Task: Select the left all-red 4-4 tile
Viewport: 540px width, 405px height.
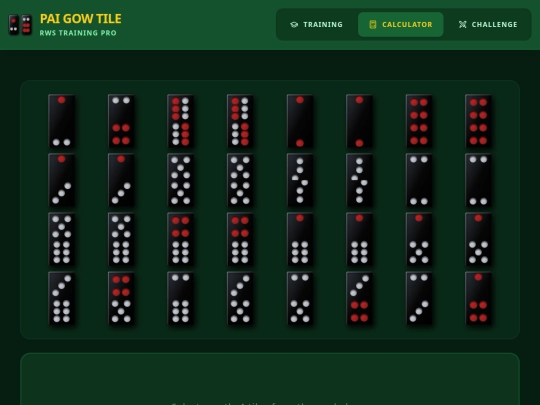Action: tap(419, 121)
